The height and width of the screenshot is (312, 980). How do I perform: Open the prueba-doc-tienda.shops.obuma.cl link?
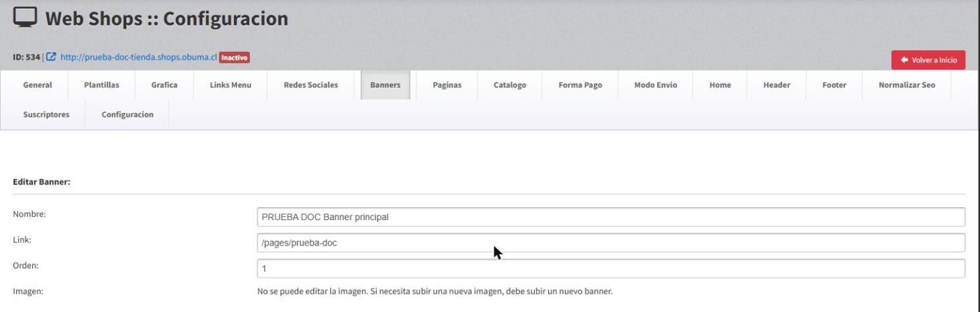(x=138, y=58)
